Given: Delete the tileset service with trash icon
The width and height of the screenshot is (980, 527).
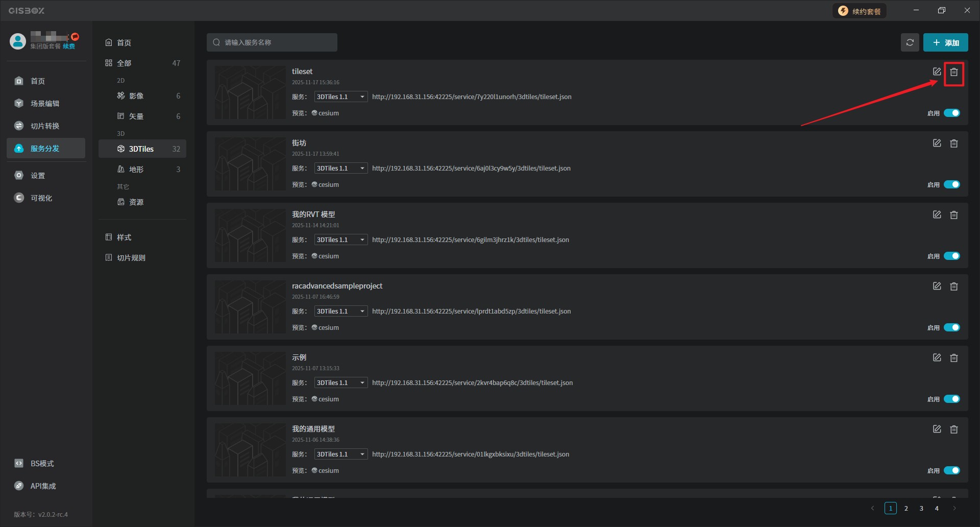Looking at the screenshot, I should tap(953, 72).
